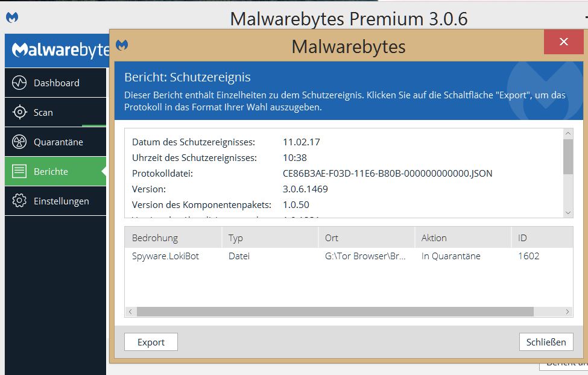This screenshot has width=588, height=375.
Task: Click the Bericht: Schutzereignis heading
Action: [x=187, y=77]
